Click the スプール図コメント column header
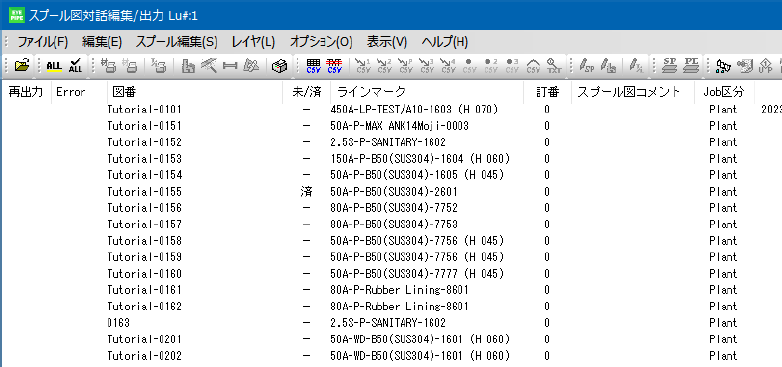Viewport: 782px width, 367px height. tap(633, 92)
